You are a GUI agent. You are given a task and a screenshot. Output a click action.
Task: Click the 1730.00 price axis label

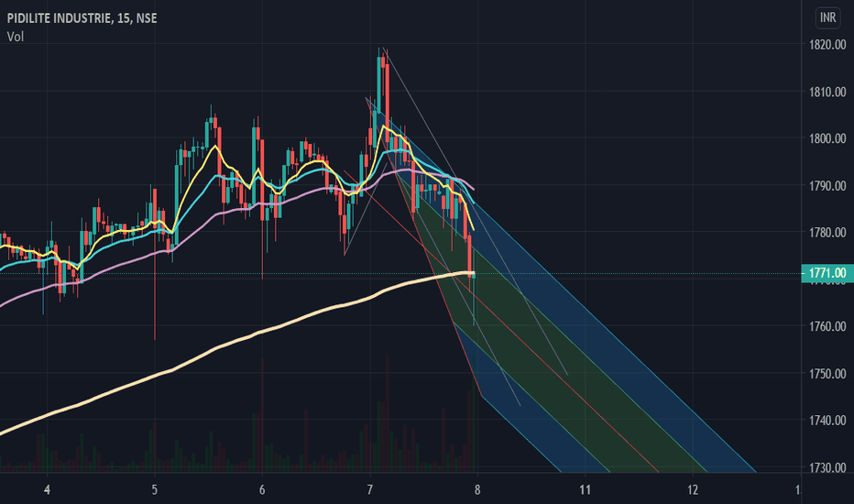827,467
